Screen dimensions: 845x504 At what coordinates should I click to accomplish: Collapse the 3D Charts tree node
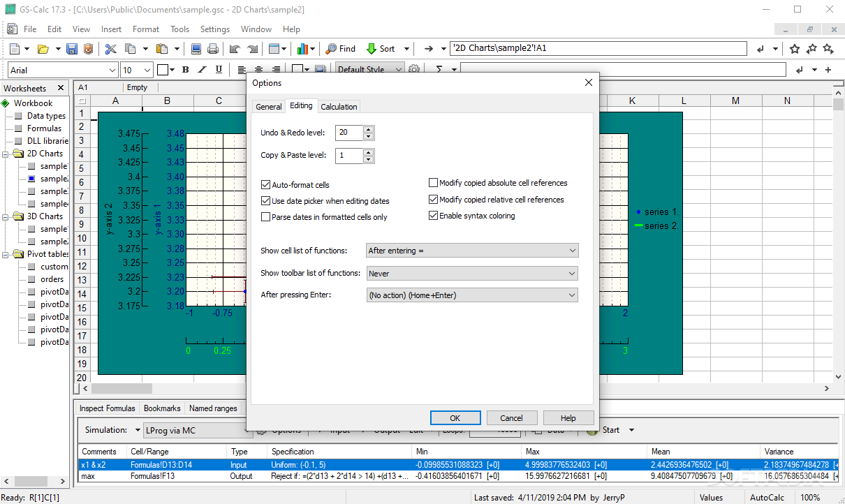coord(7,216)
